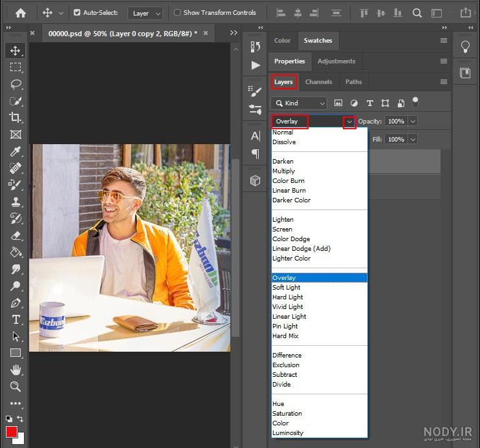Open the Learn lightbulb panel
This screenshot has width=480, height=448.
pos(465,47)
